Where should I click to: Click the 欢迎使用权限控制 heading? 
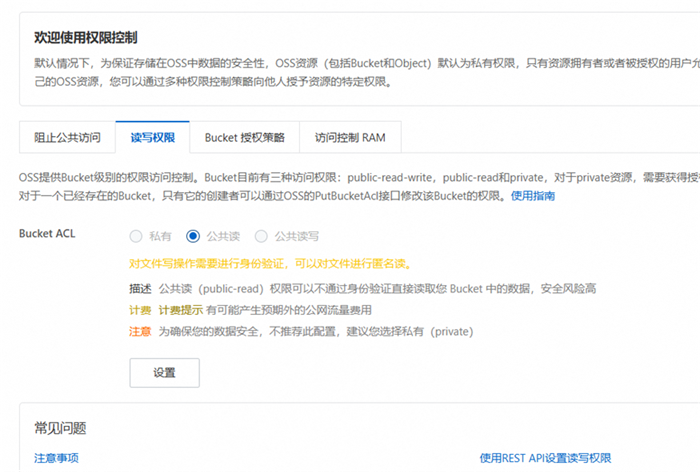86,38
